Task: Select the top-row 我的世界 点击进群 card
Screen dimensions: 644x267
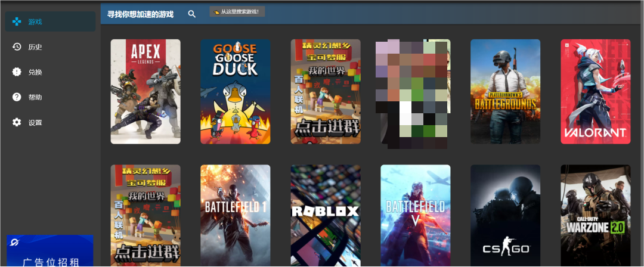Action: point(326,92)
